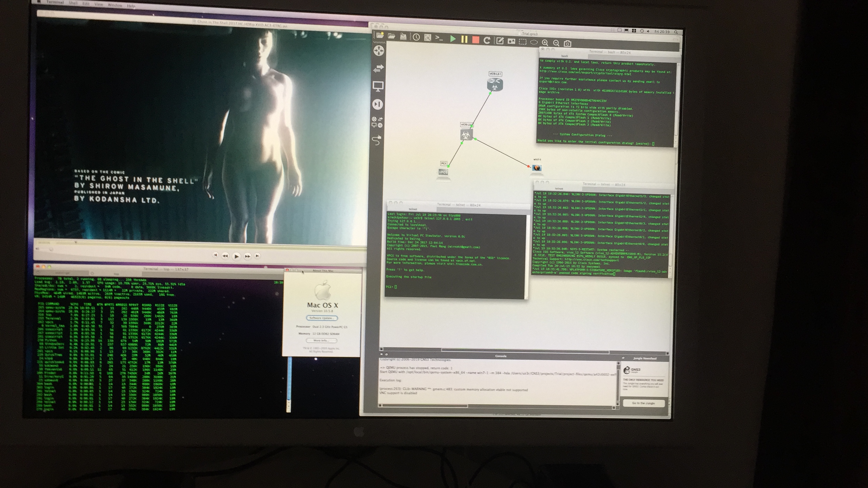Select the Draw ellipse tool

pos(534,42)
